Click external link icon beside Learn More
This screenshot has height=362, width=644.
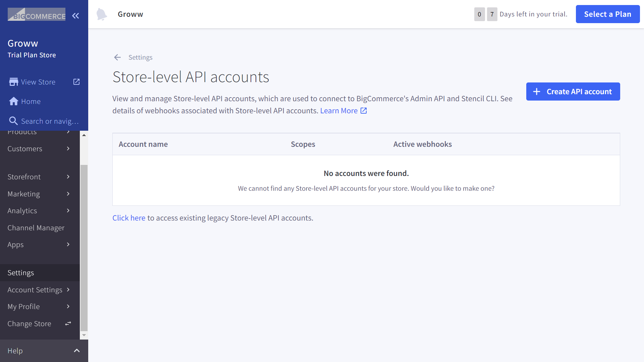click(364, 111)
